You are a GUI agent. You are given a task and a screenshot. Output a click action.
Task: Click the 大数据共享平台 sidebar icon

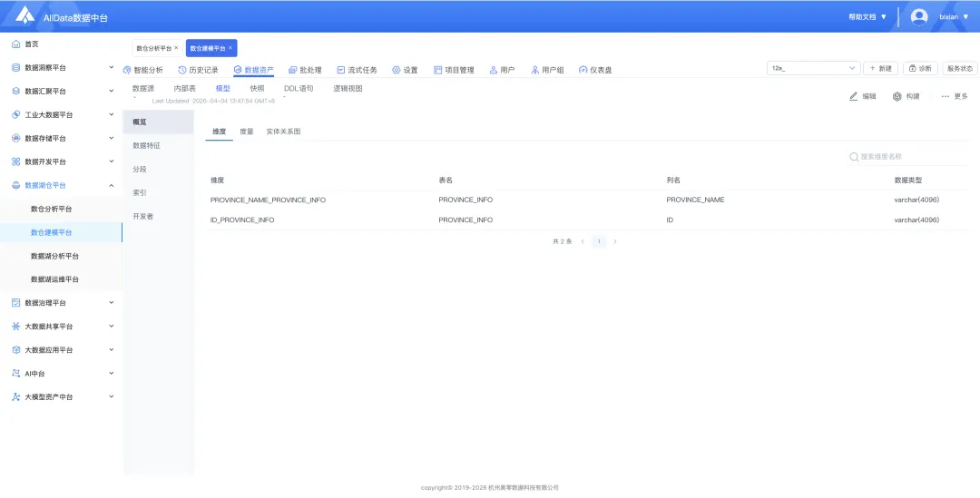click(16, 327)
